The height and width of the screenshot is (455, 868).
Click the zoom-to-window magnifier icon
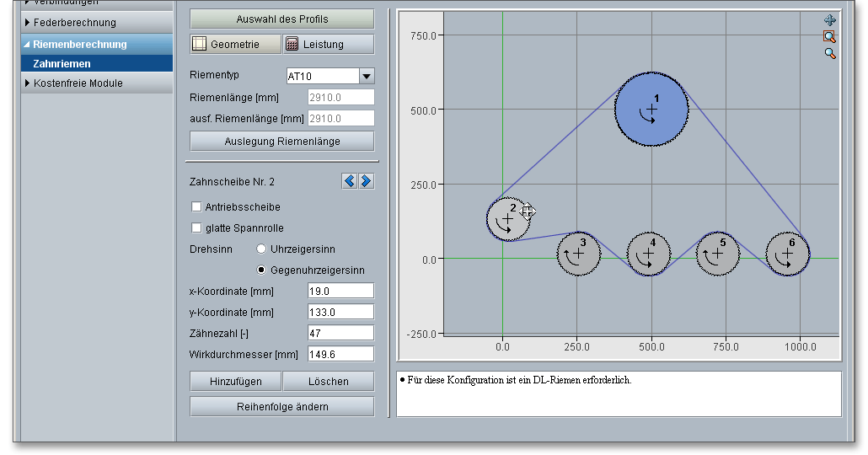pos(830,36)
